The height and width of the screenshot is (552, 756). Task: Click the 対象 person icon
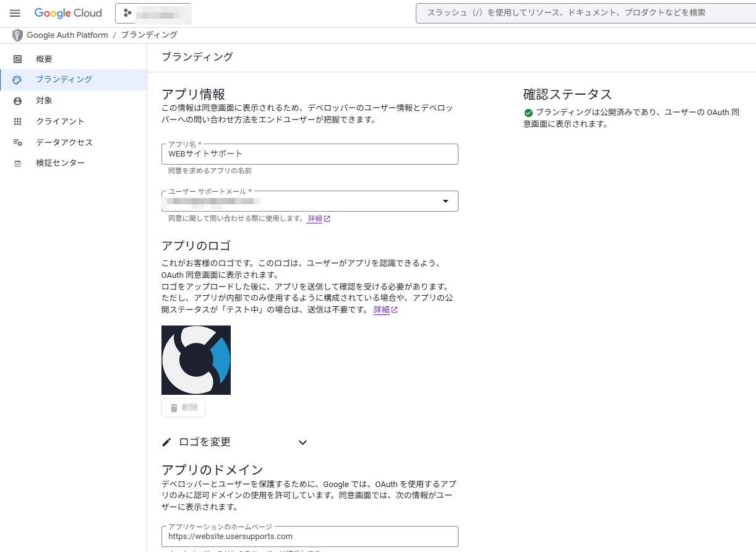click(x=17, y=101)
